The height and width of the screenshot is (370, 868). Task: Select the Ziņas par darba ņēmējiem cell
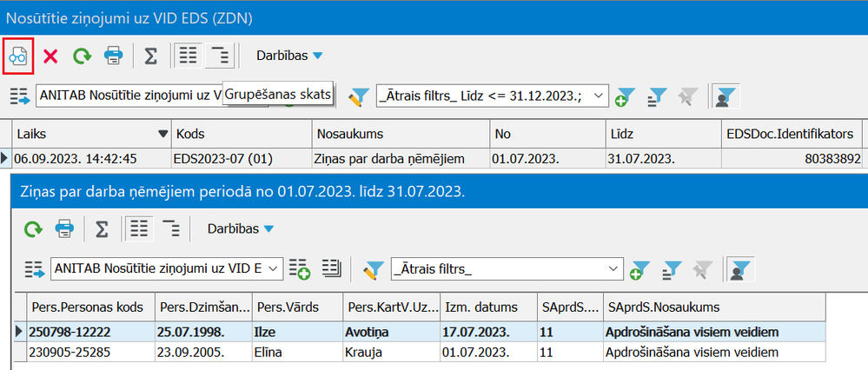[x=401, y=159]
